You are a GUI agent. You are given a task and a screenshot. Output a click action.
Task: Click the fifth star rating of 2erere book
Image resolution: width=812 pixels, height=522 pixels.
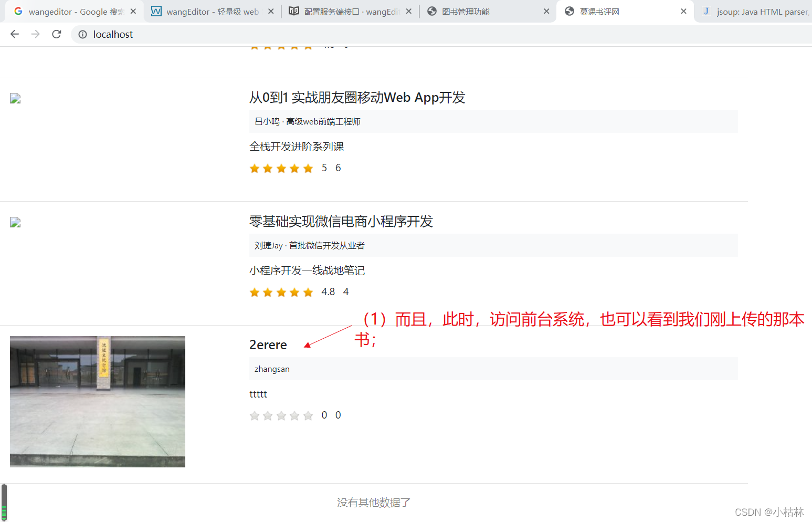click(x=308, y=415)
